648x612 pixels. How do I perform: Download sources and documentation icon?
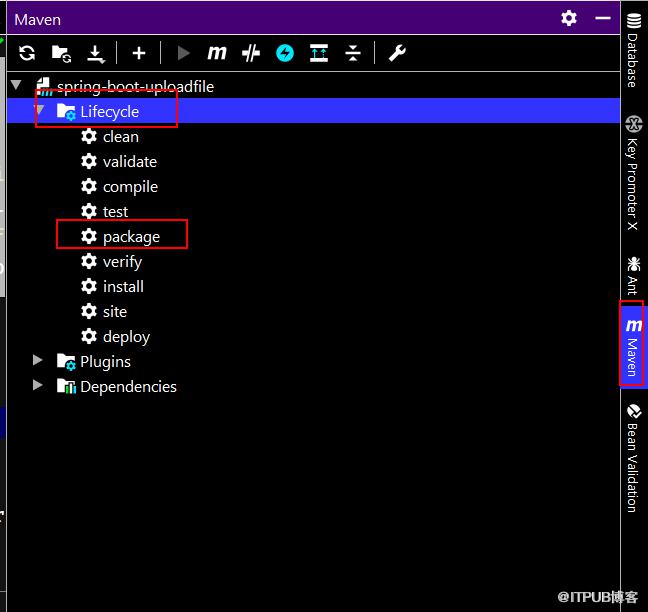[x=96, y=54]
